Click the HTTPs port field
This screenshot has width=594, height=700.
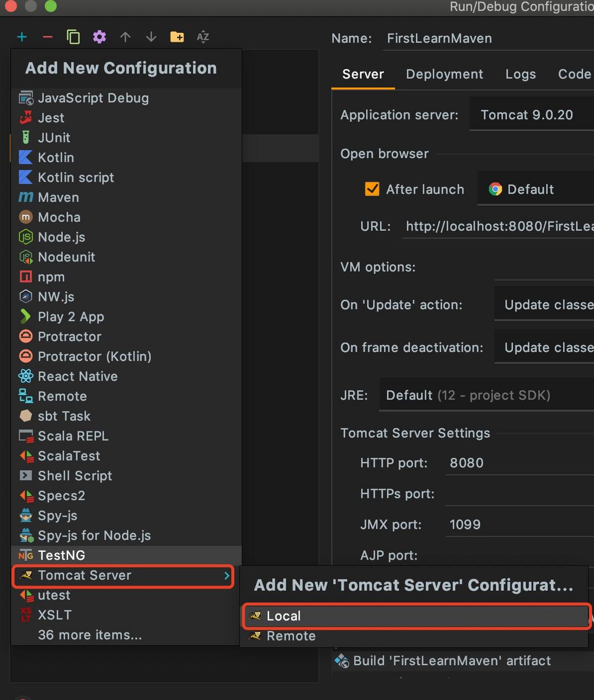[519, 494]
